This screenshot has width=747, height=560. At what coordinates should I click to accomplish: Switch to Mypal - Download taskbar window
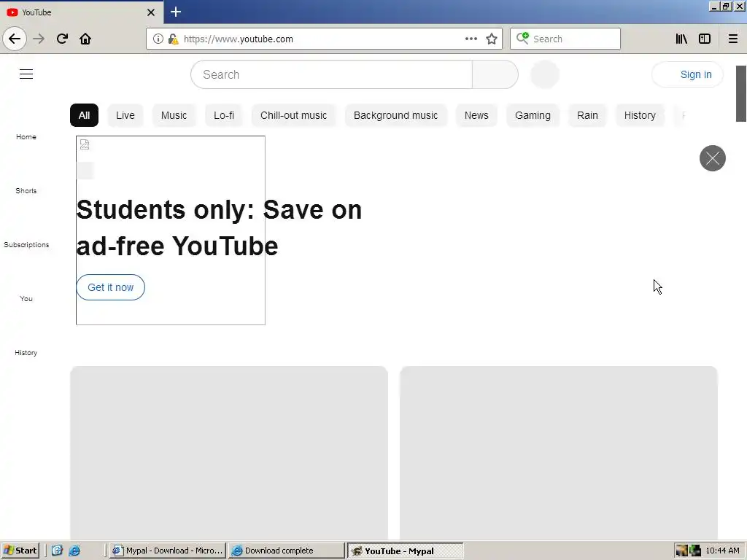coord(168,551)
